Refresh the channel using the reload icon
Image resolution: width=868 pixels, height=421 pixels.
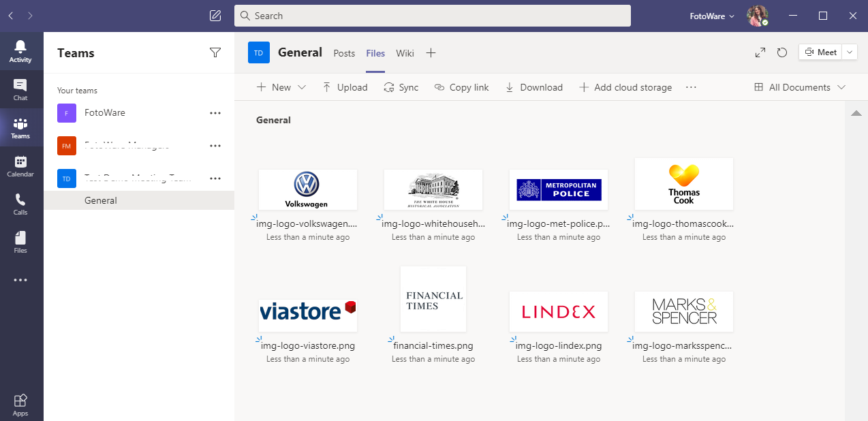(x=781, y=52)
